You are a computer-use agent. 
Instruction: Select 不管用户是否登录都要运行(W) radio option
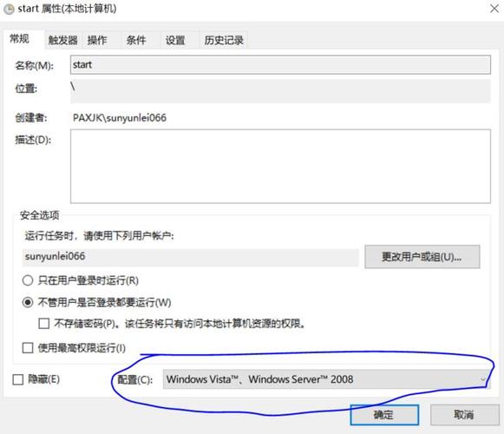28,302
